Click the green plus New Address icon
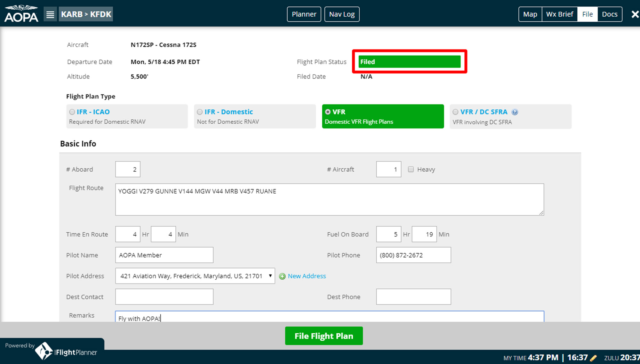This screenshot has width=640, height=364. tap(282, 276)
